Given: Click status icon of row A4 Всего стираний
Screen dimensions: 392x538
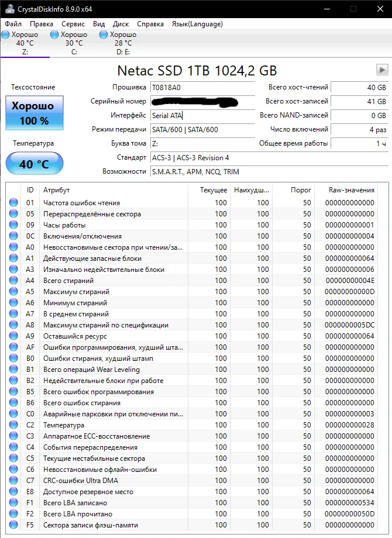Looking at the screenshot, I should click(x=13, y=280).
